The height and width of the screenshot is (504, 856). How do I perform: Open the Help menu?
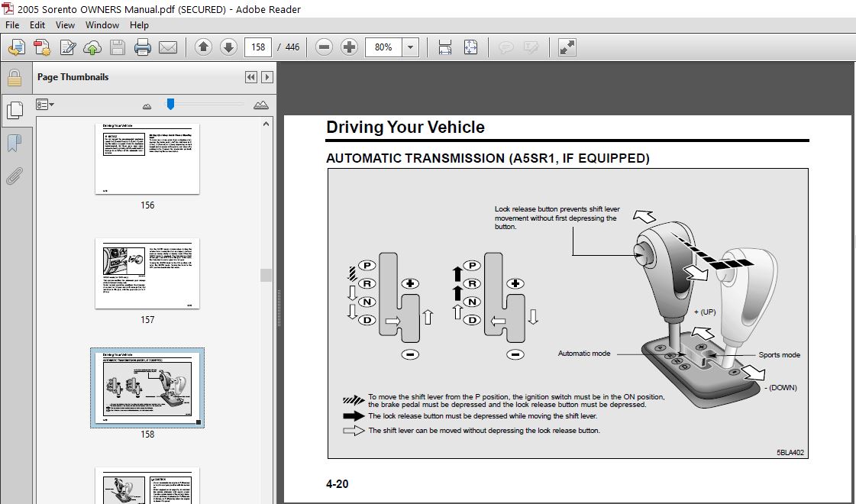click(x=139, y=25)
